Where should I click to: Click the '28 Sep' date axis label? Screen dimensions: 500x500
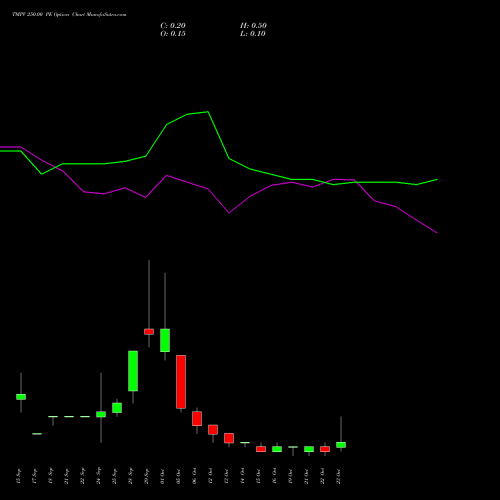coord(130,476)
